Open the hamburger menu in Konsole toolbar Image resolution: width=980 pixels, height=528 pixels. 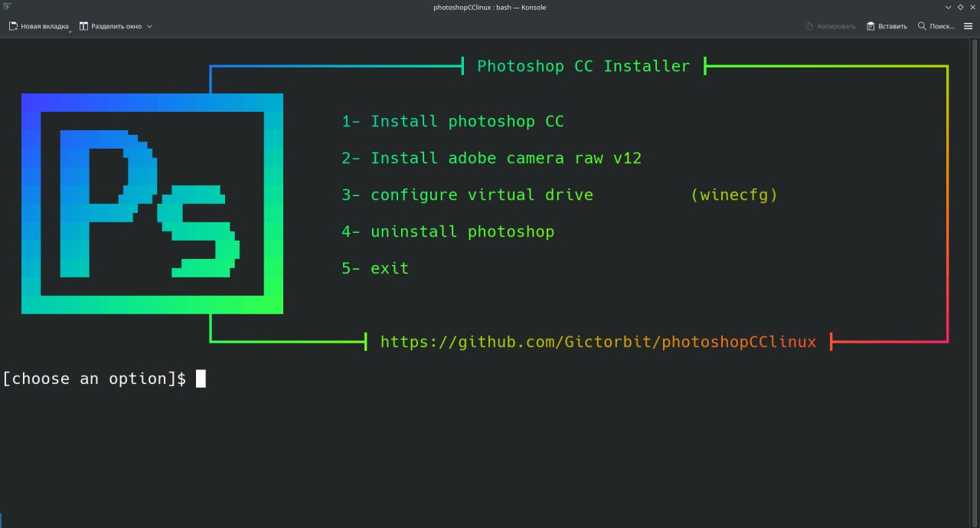(x=968, y=26)
